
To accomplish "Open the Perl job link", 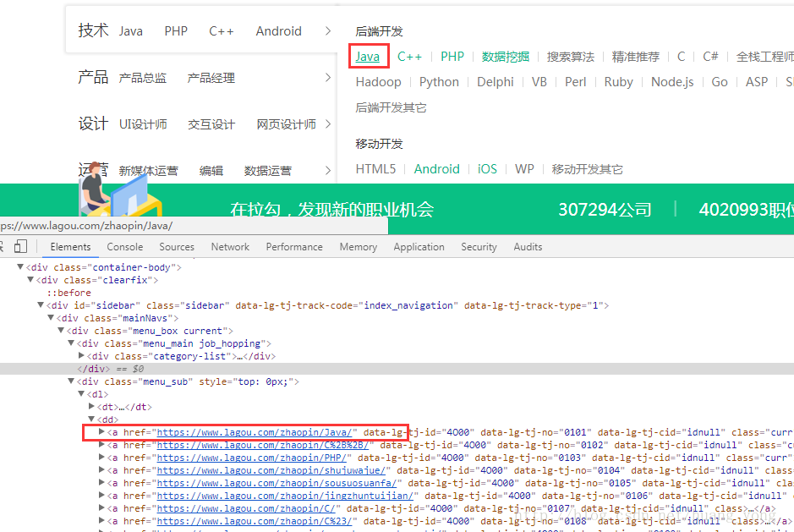I will (575, 82).
